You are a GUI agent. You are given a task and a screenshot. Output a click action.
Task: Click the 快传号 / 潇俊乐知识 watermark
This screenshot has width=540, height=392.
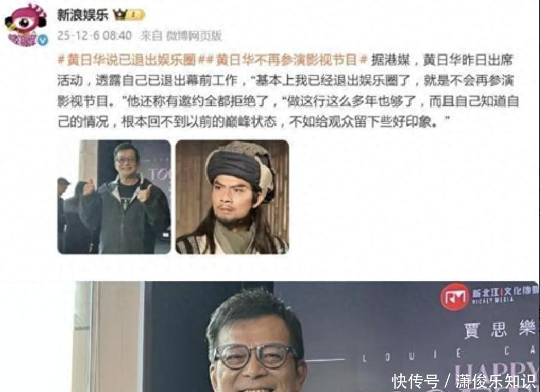pos(464,381)
